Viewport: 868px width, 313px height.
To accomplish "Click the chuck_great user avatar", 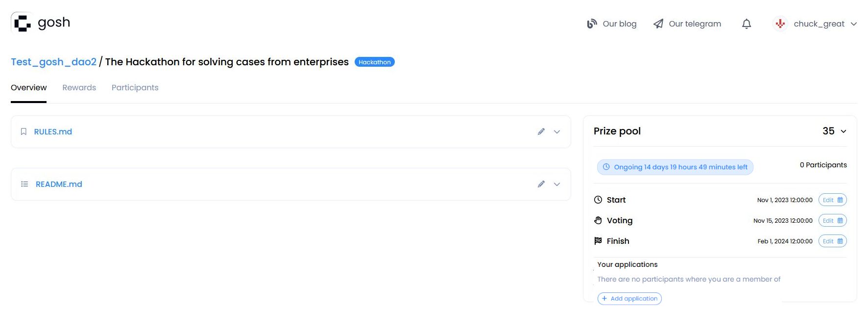I will [x=780, y=24].
